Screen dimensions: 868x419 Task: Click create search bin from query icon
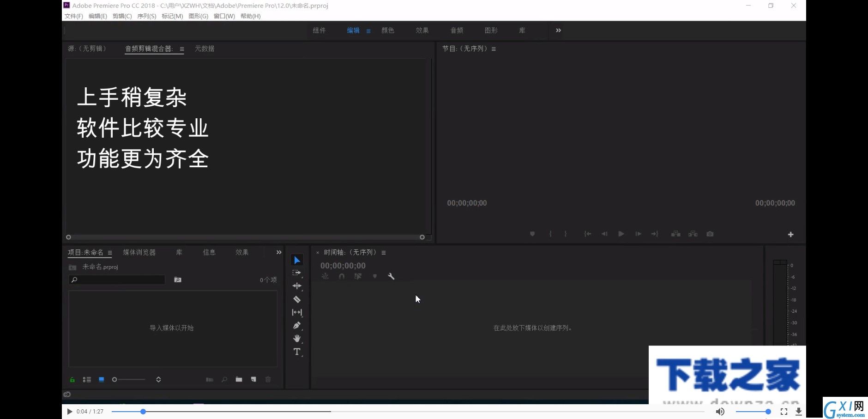point(178,280)
